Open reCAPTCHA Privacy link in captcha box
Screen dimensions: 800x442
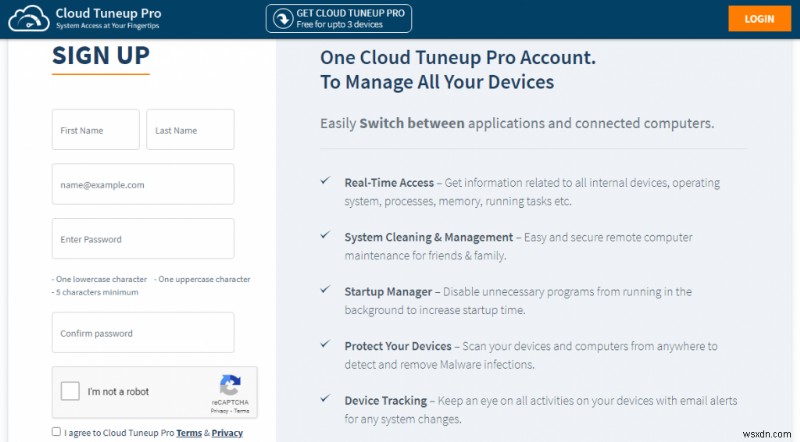coord(219,411)
